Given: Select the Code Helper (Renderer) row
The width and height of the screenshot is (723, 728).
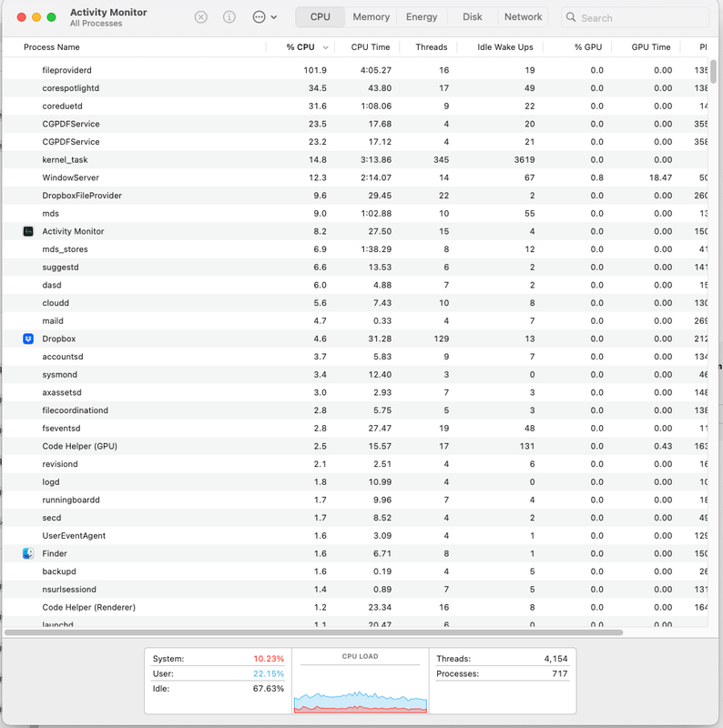Looking at the screenshot, I should (355, 607).
